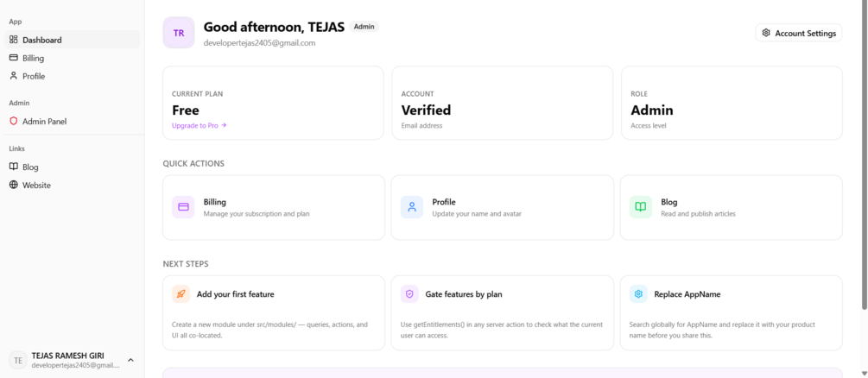Expand the user menu chevron at sidebar bottom
Image resolution: width=868 pixels, height=378 pixels.
[130, 360]
